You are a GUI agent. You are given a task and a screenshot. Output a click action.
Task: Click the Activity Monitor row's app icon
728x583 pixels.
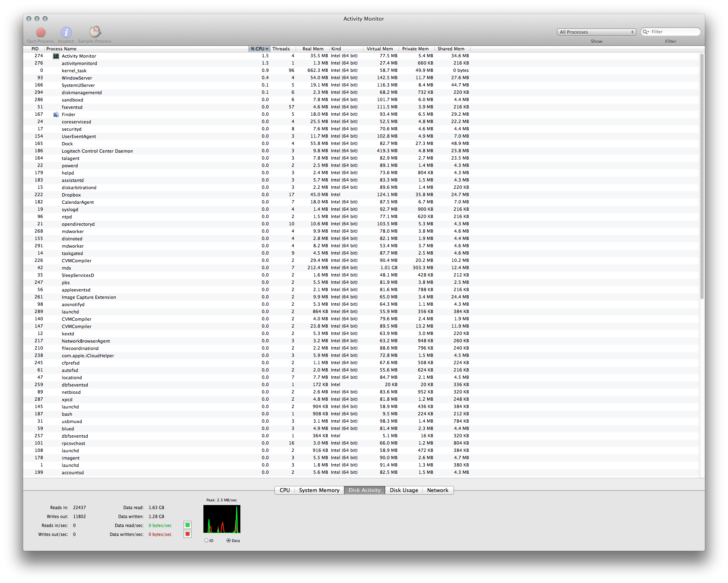pyautogui.click(x=56, y=56)
